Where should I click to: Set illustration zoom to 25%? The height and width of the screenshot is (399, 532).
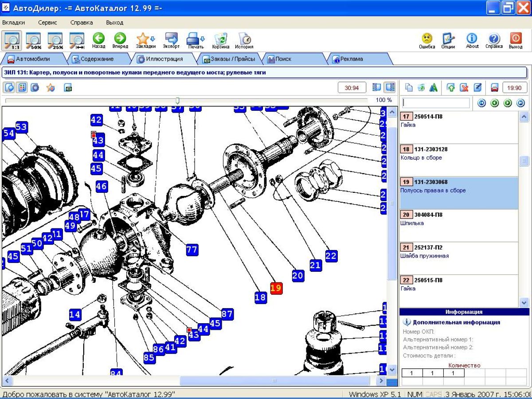(x=56, y=40)
